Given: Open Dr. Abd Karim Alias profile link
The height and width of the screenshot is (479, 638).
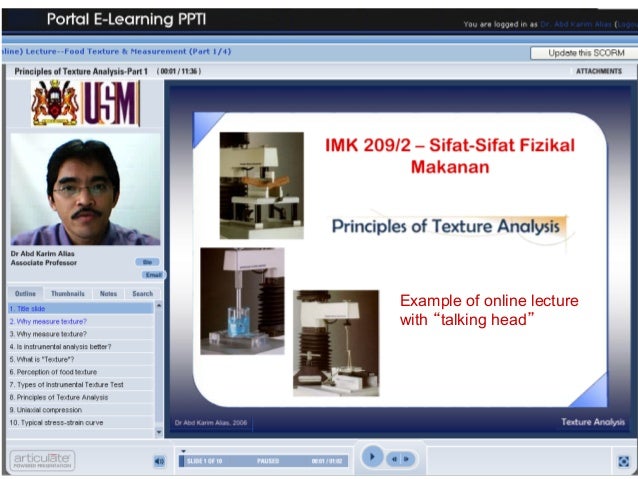Looking at the screenshot, I should pyautogui.click(x=575, y=24).
